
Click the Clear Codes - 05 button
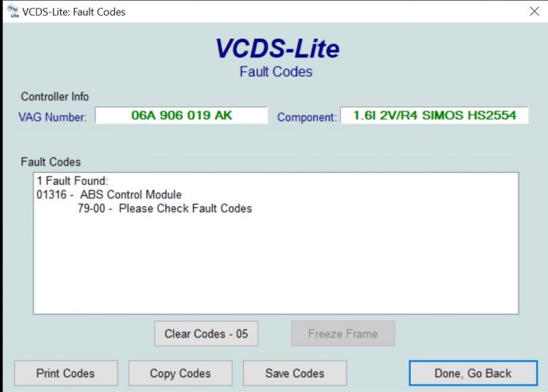[x=206, y=334]
